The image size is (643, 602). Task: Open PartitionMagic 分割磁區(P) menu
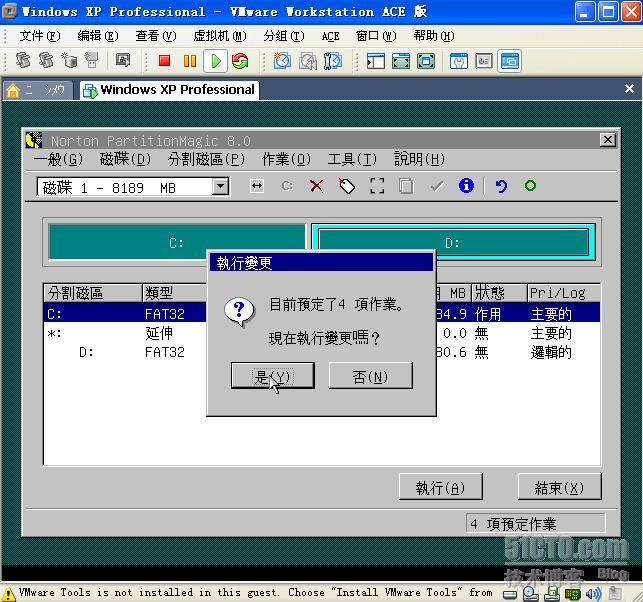(206, 159)
